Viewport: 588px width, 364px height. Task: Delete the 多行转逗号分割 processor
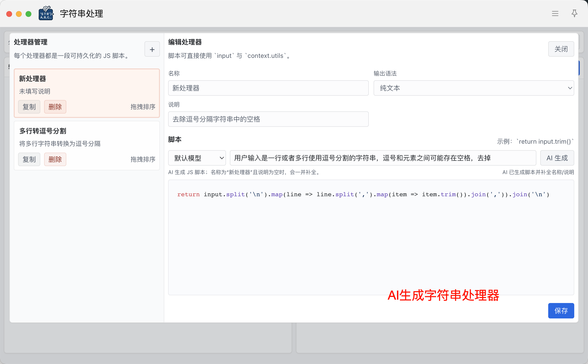pyautogui.click(x=55, y=159)
